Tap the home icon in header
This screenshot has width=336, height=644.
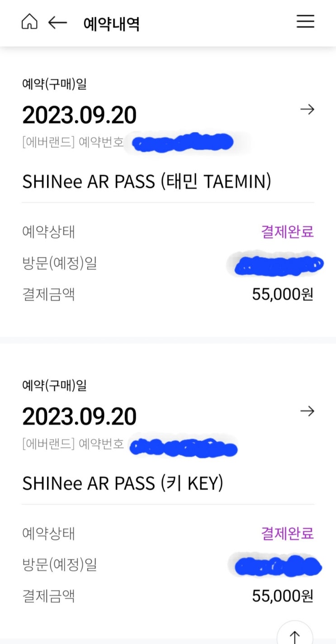(29, 22)
